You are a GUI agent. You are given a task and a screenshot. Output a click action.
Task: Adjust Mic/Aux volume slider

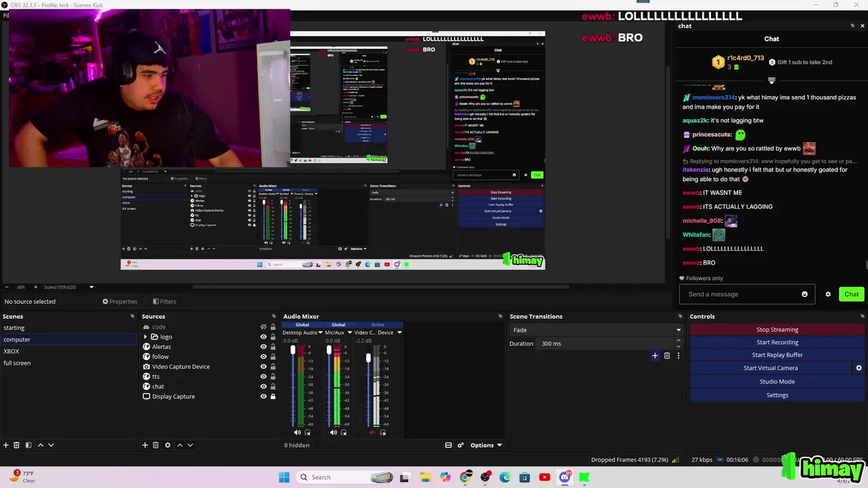click(x=329, y=350)
